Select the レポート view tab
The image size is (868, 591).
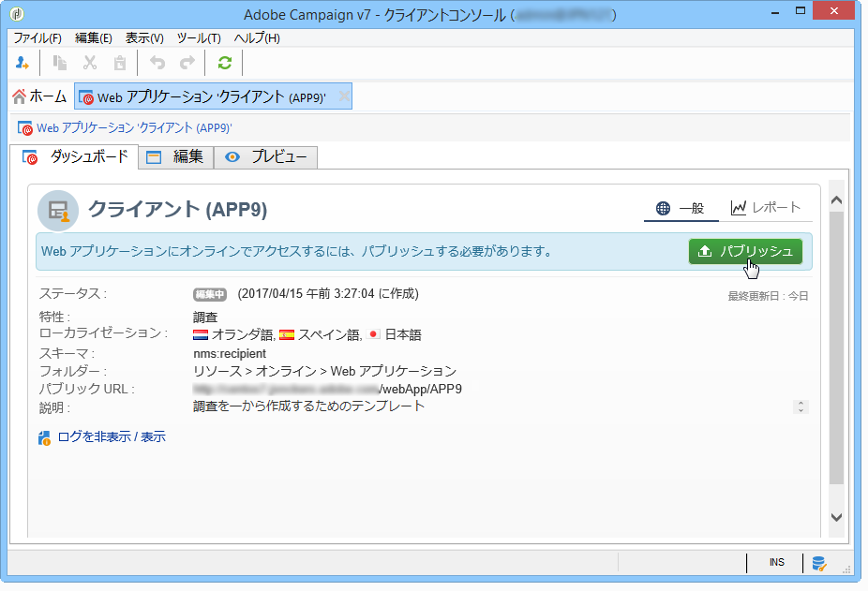click(x=766, y=208)
